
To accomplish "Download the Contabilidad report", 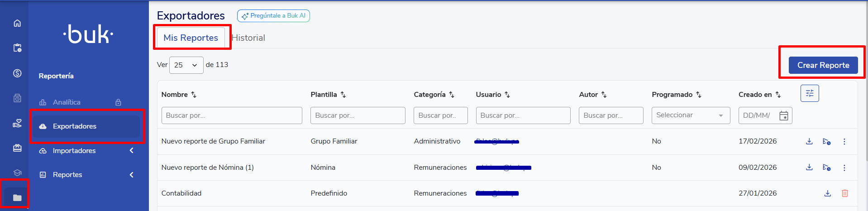I will pyautogui.click(x=827, y=193).
